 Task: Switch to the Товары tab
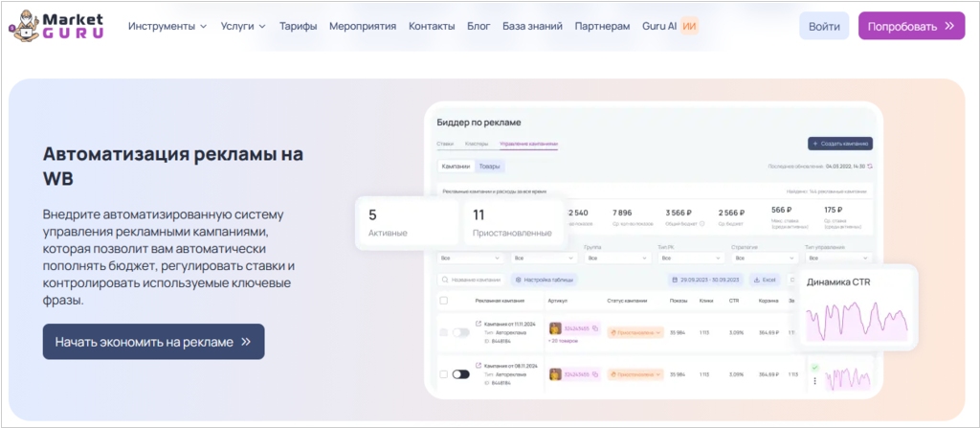(489, 166)
